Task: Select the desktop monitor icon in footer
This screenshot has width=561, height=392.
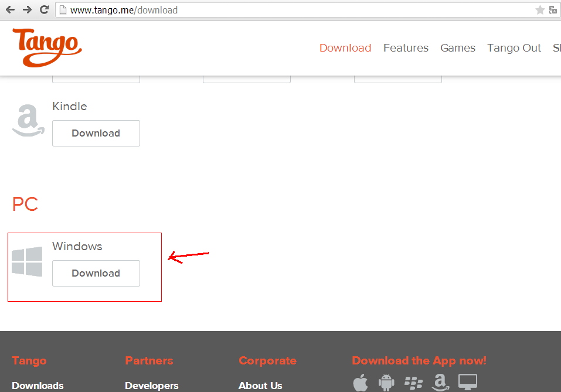Action: [468, 383]
